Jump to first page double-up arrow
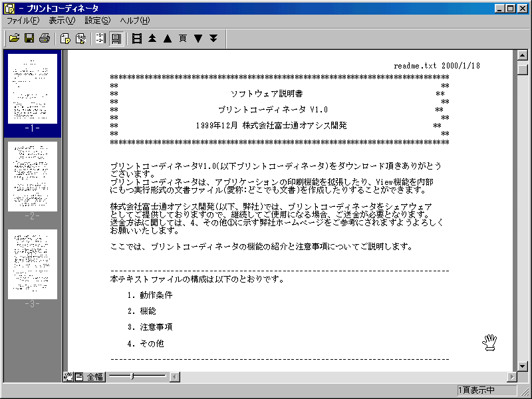 point(152,39)
